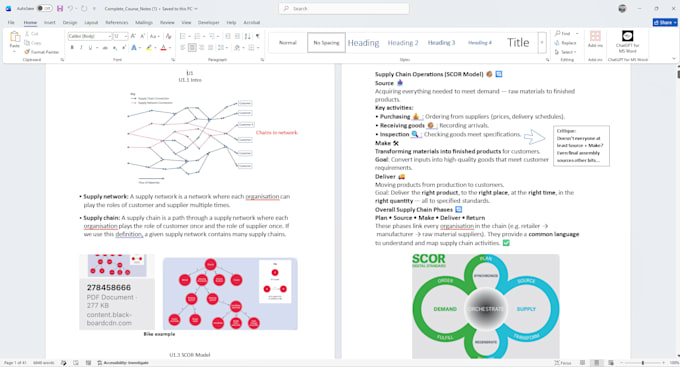Cut the selection
The image size is (680, 367).
tap(32, 34)
